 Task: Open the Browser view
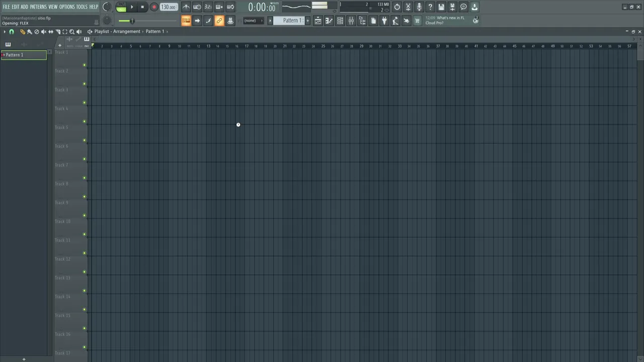pyautogui.click(x=362, y=21)
